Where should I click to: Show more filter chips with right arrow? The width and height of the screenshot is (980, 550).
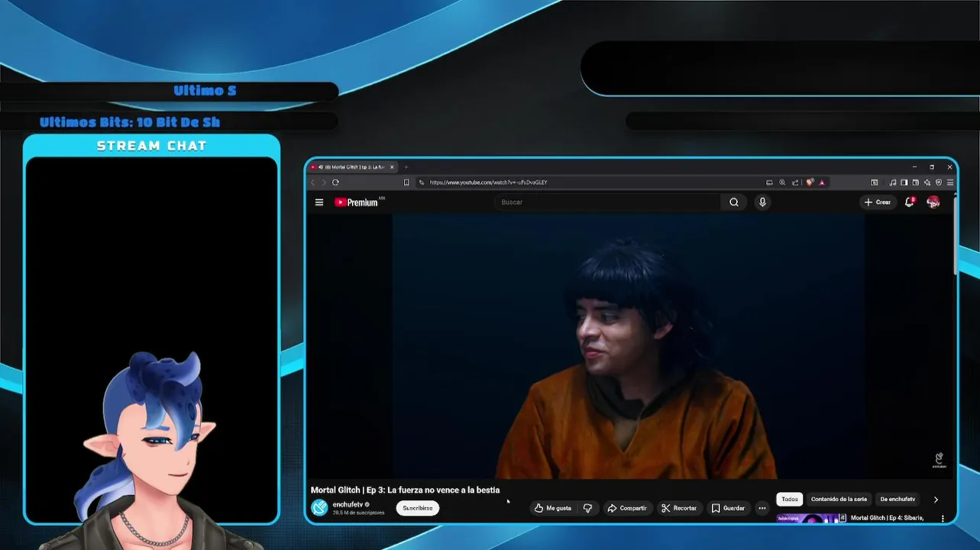[936, 500]
